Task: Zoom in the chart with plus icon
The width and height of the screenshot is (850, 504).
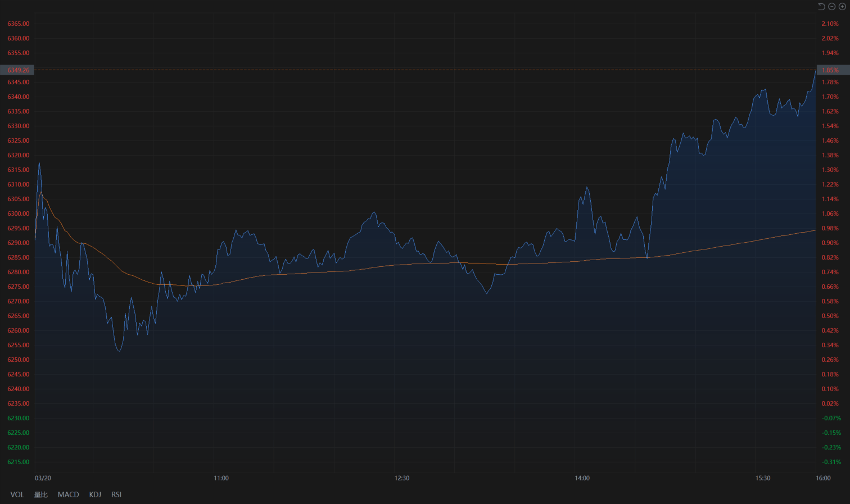Action: pyautogui.click(x=842, y=7)
